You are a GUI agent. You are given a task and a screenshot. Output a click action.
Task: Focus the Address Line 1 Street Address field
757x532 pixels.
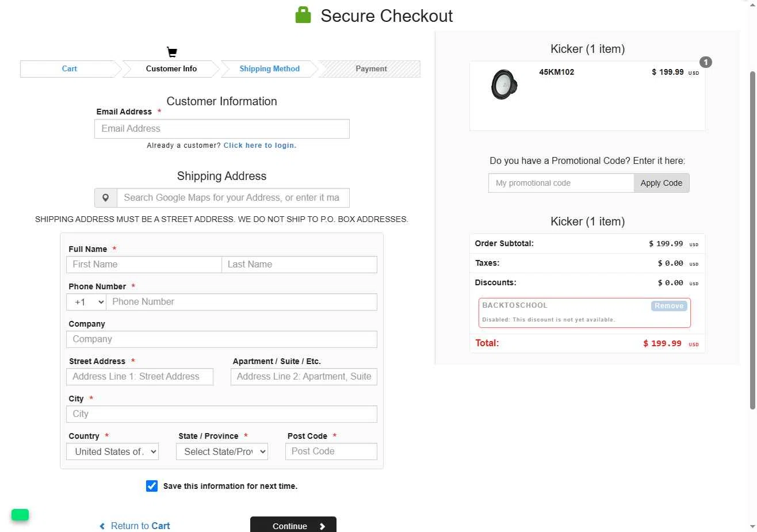point(140,377)
